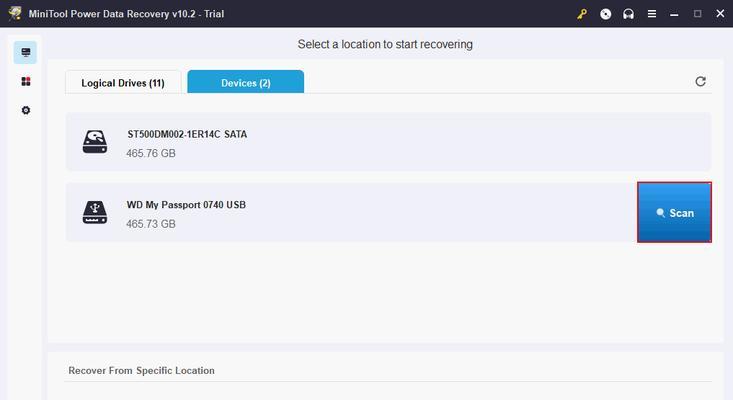Screen dimensions: 733x400
Task: Click the USB drive icon
Action: (95, 213)
